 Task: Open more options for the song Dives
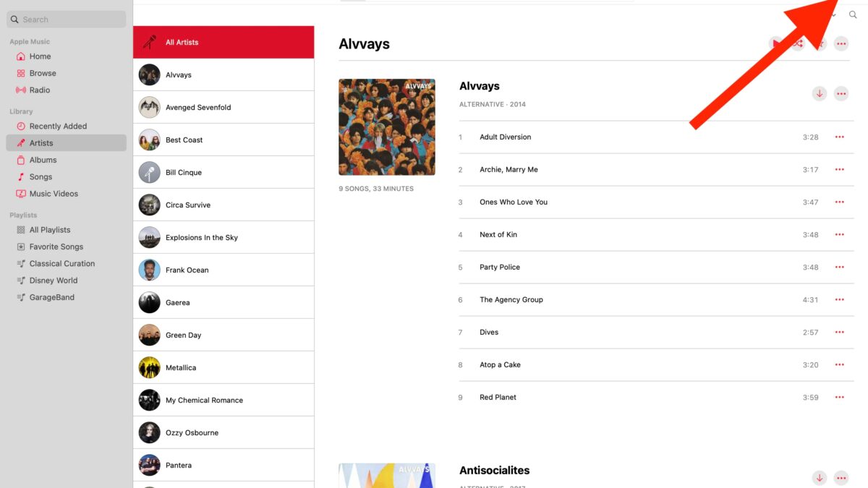[839, 332]
